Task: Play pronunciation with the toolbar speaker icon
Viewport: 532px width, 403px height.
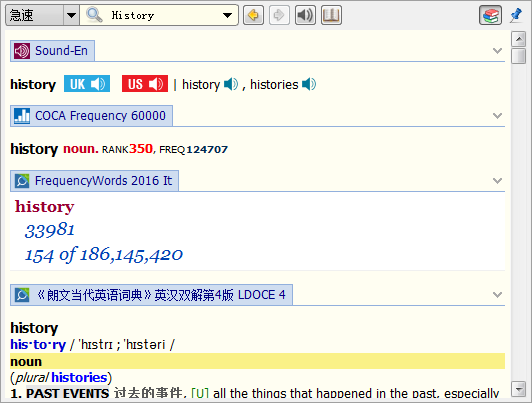Action: (305, 15)
